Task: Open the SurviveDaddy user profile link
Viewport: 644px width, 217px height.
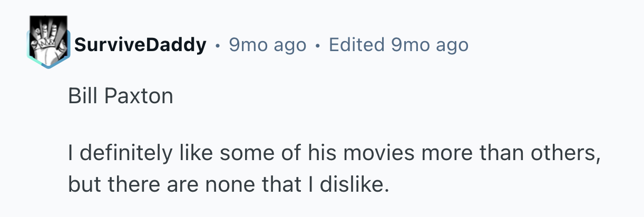Action: (140, 45)
